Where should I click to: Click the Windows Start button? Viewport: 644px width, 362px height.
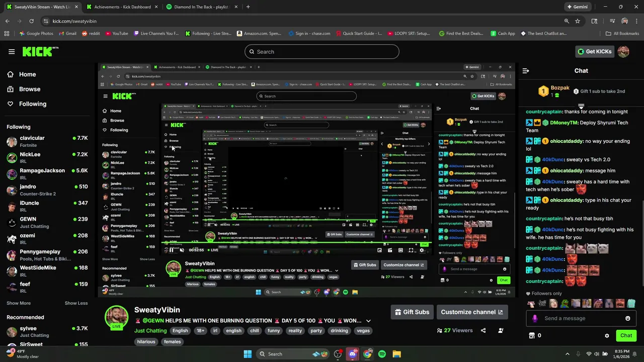[248, 354]
